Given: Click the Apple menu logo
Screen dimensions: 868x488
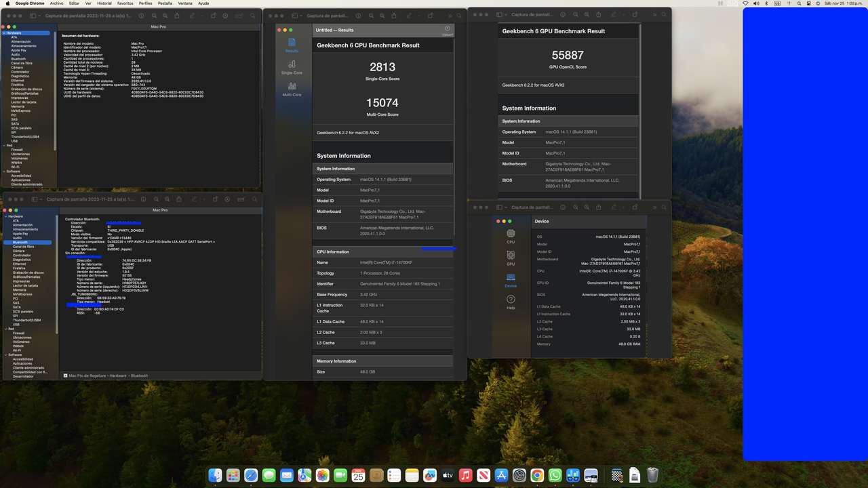Looking at the screenshot, I should (6, 3).
